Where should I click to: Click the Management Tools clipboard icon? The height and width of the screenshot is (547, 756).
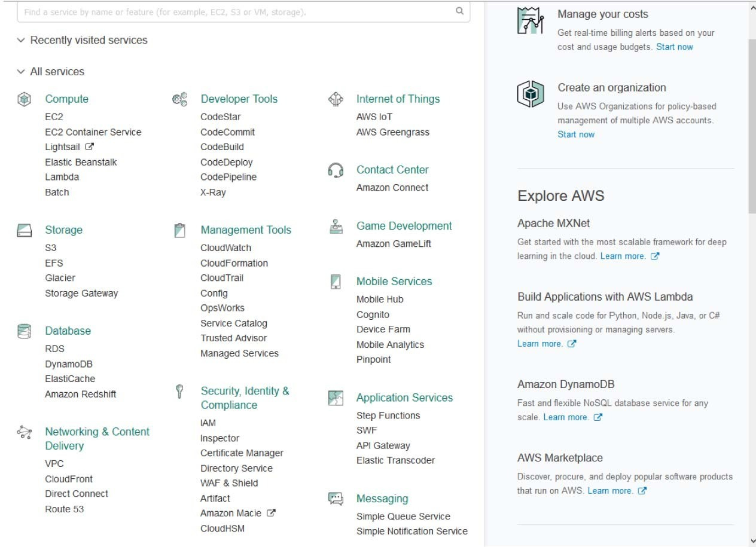pos(179,230)
